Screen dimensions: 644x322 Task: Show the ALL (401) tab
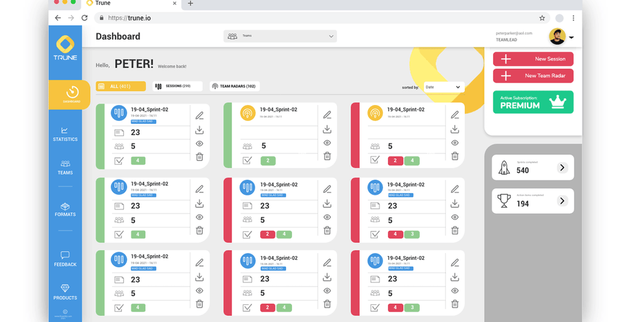click(121, 86)
